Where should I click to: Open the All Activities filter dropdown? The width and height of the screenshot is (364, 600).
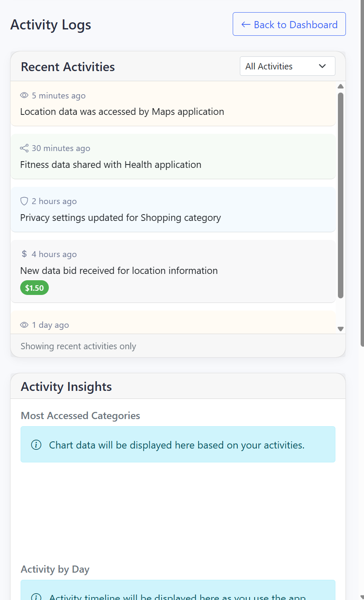click(x=287, y=66)
